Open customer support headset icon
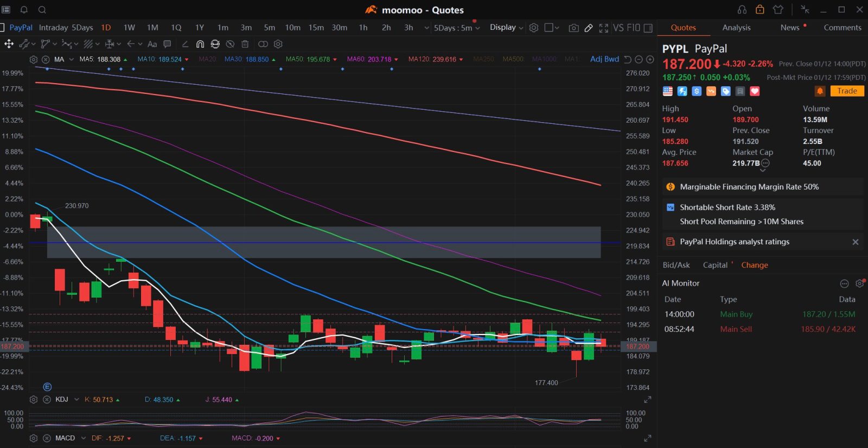868x448 pixels. [742, 10]
